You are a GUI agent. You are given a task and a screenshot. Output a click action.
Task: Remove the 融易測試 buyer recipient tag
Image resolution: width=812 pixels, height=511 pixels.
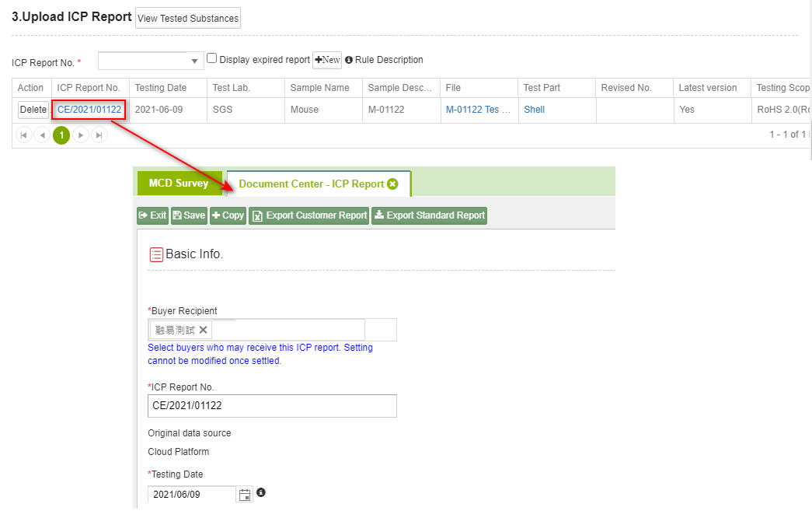coord(203,330)
